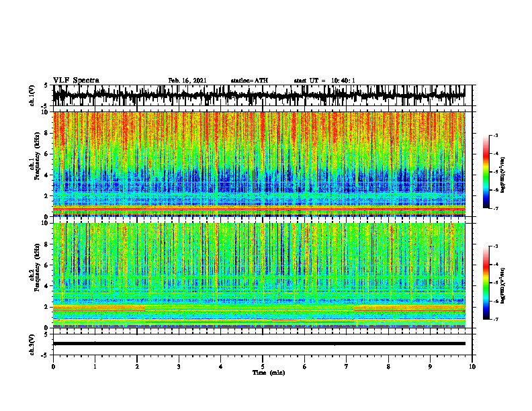This screenshot has width=532, height=411.
Task: Click time axis tick label "3"
Action: (x=179, y=367)
